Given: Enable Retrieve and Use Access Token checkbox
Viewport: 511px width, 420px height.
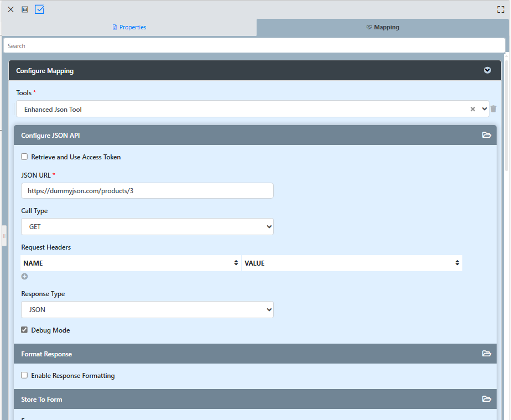Looking at the screenshot, I should tap(24, 157).
